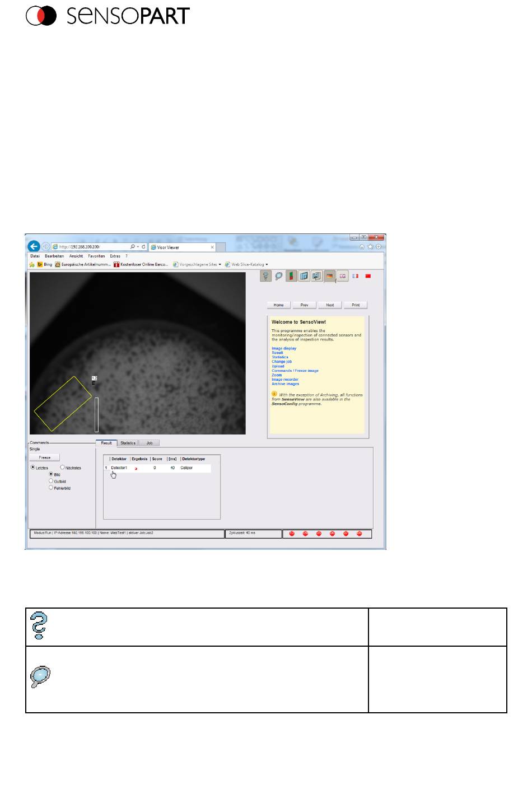Click the Home help button
This screenshot has height=785, width=532.
pos(279,305)
